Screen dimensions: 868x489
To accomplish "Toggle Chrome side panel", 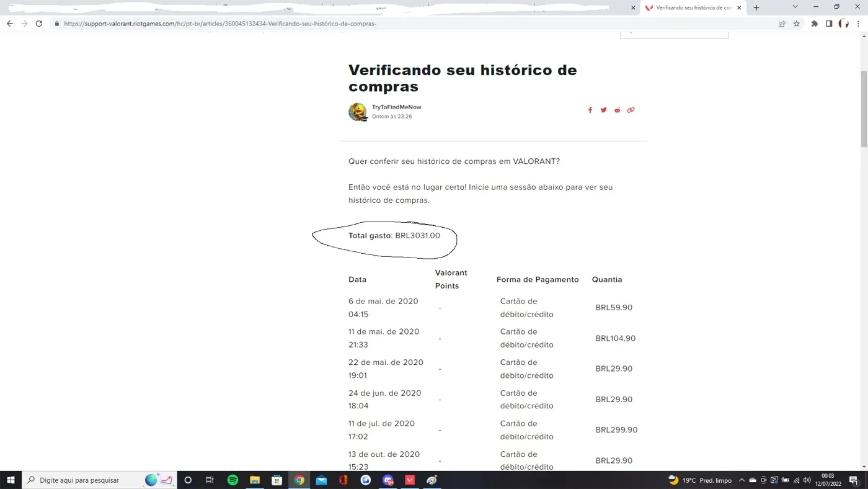I will pyautogui.click(x=829, y=24).
